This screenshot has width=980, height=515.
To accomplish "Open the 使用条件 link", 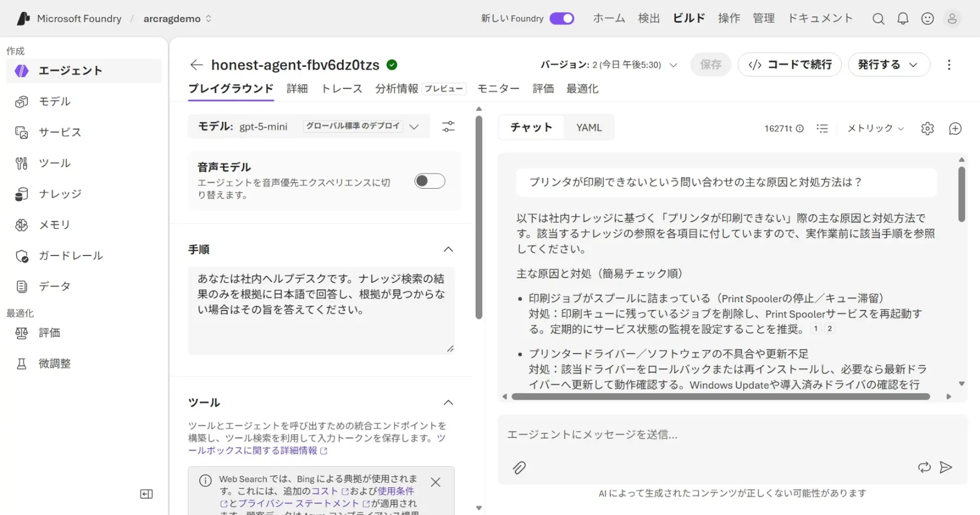I will 396,491.
